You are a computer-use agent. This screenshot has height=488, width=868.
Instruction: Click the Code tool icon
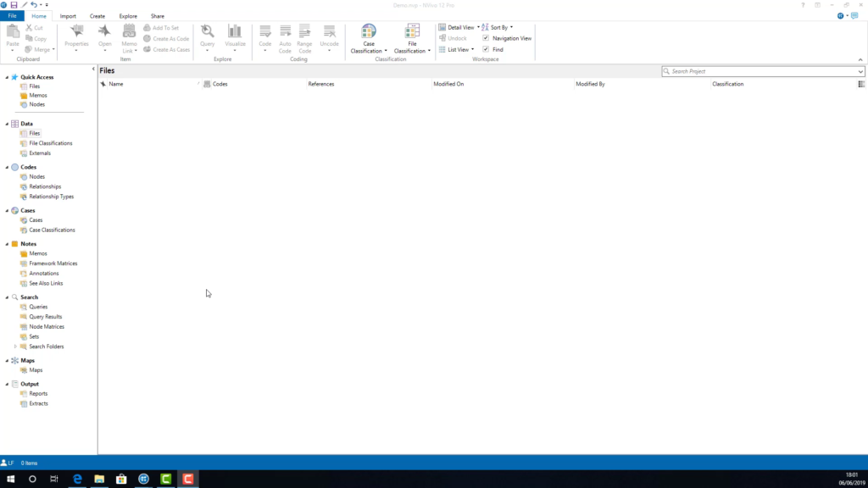265,32
